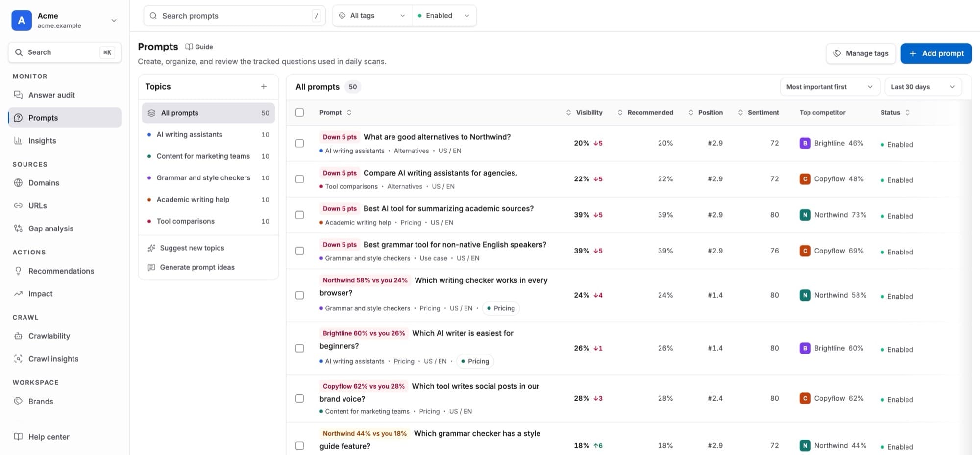Click the All prompts stack icon in Topics

(151, 113)
